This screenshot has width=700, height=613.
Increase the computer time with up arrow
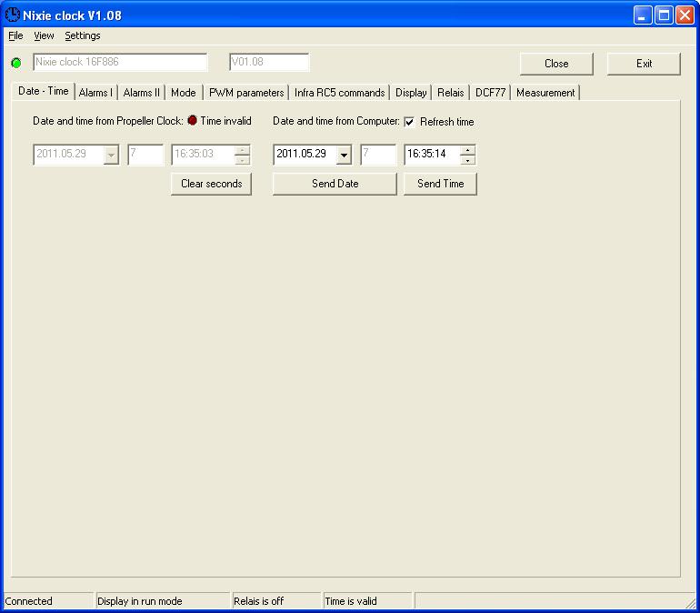[467, 150]
